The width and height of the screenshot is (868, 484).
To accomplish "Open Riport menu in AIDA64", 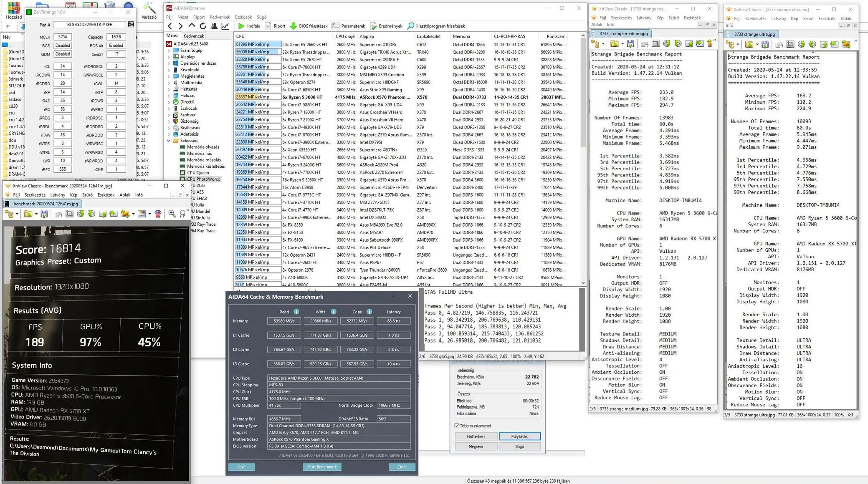I will pyautogui.click(x=199, y=17).
